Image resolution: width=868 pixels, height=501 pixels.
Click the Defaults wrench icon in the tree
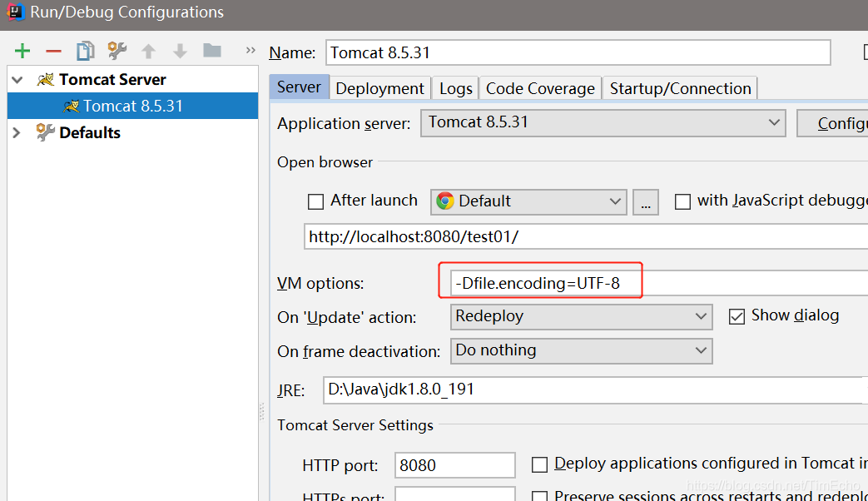click(46, 132)
